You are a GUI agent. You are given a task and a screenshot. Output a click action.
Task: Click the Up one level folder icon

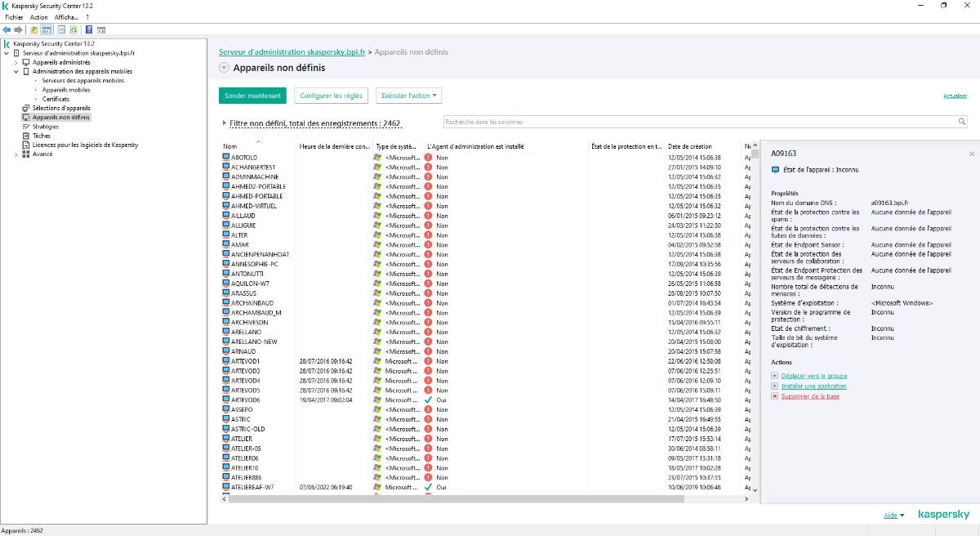point(34,29)
